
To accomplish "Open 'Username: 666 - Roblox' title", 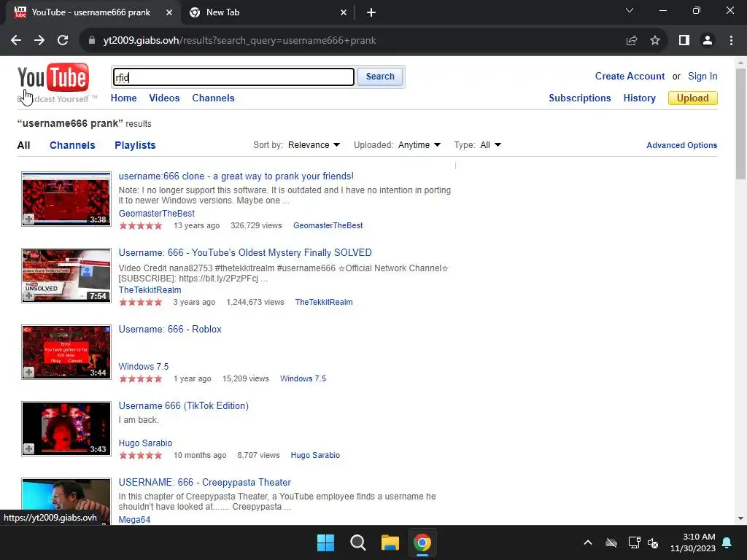I will 170,329.
